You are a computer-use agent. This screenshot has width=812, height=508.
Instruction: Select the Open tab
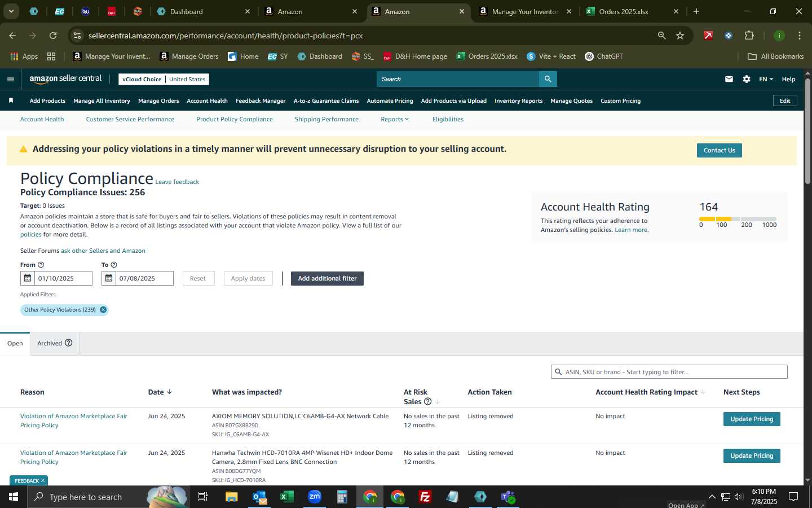click(15, 343)
